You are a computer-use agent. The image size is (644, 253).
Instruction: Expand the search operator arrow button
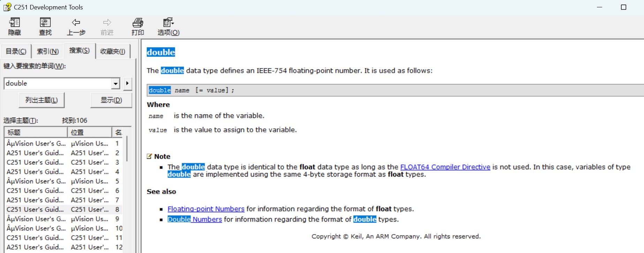(x=127, y=83)
